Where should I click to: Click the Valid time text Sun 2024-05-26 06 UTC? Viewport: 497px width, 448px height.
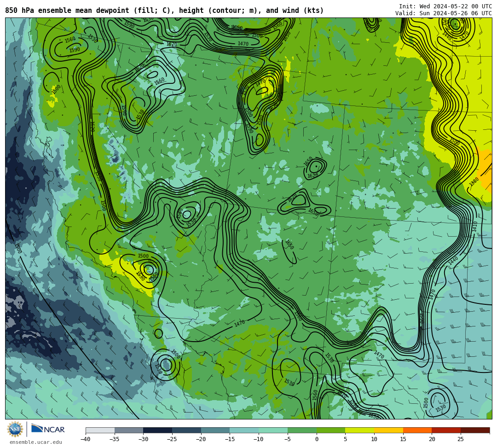pyautogui.click(x=444, y=13)
